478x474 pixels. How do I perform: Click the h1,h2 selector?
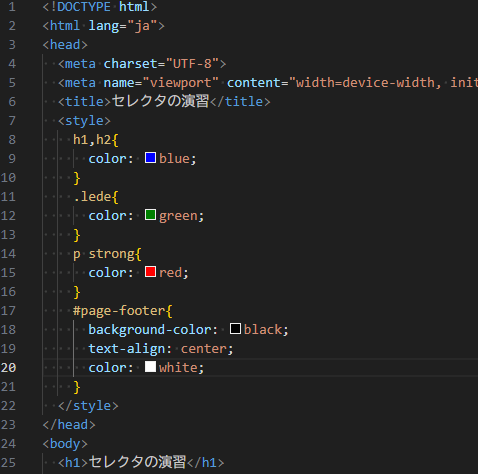click(92, 140)
